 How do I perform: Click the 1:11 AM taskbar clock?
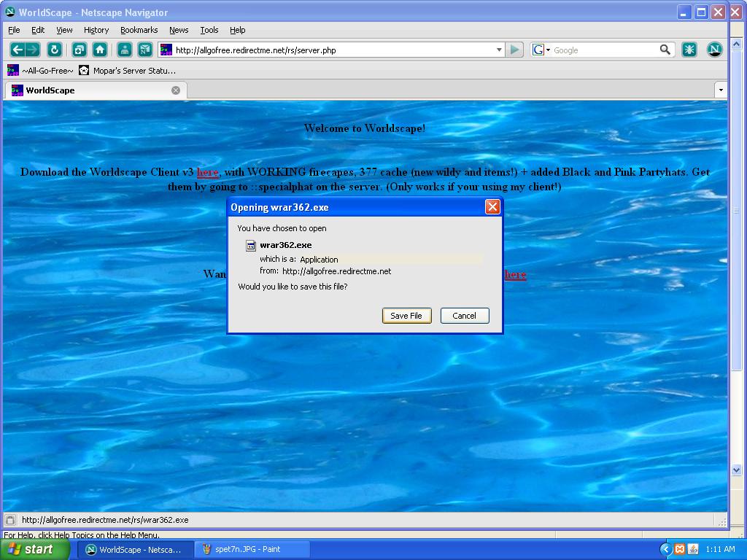point(720,550)
